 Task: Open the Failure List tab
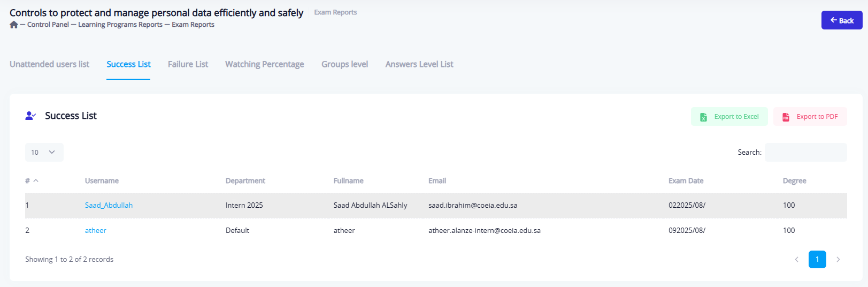point(188,64)
